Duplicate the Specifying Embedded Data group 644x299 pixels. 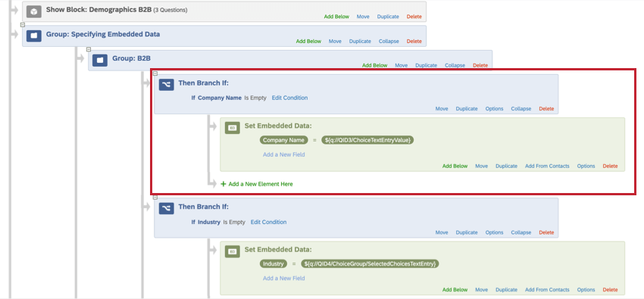(360, 42)
